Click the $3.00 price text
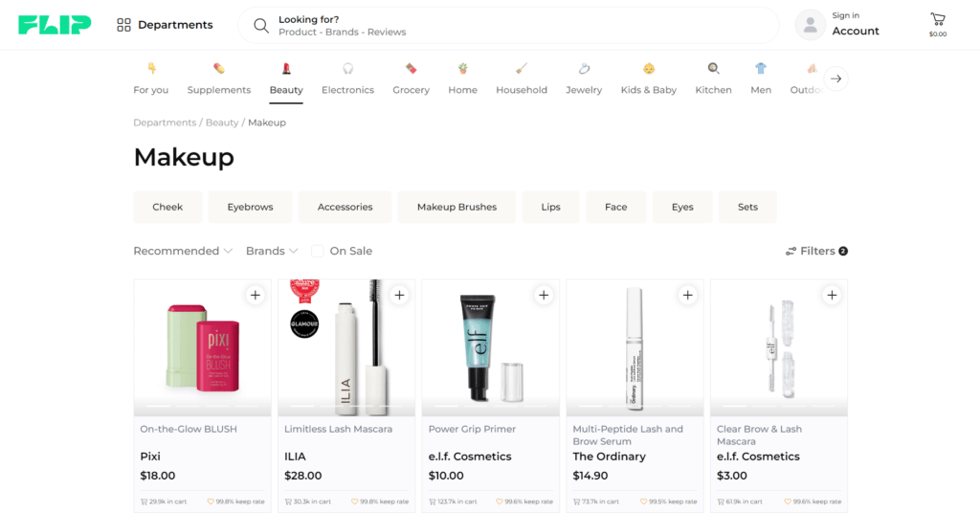This screenshot has height=513, width=980. point(731,476)
